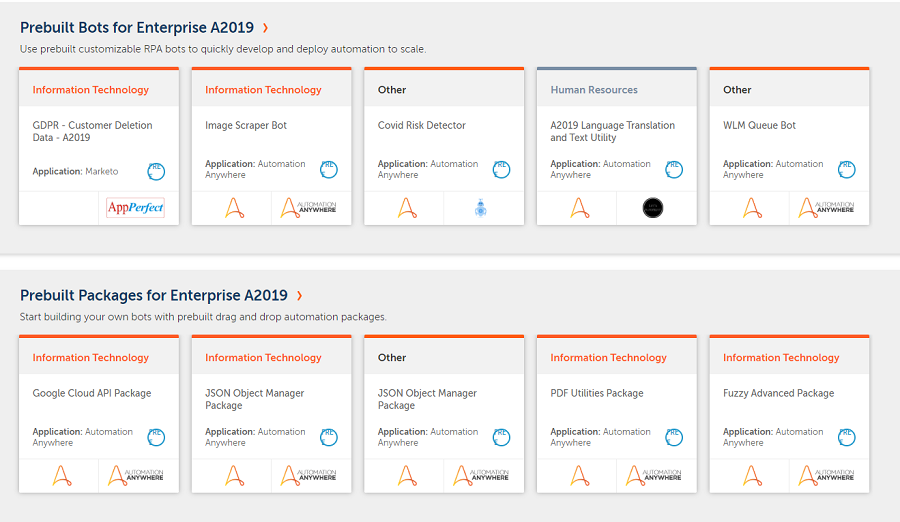Click orange A icon on Google Cloud API card
Viewport: 900px width, 522px height.
pos(61,475)
